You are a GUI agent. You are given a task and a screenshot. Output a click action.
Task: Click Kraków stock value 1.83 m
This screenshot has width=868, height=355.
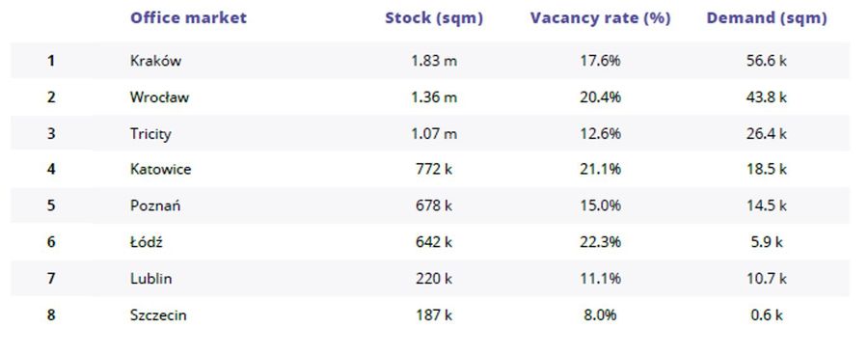click(x=434, y=61)
